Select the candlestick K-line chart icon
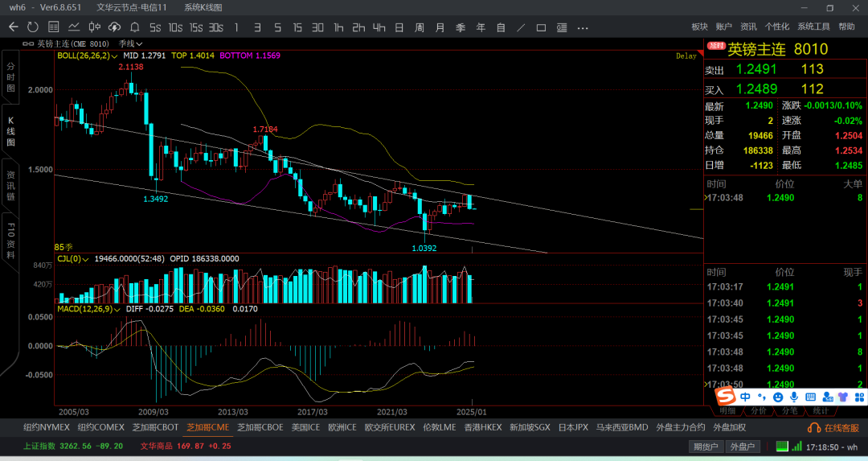Screen dimensions: 868x461 [x=94, y=27]
